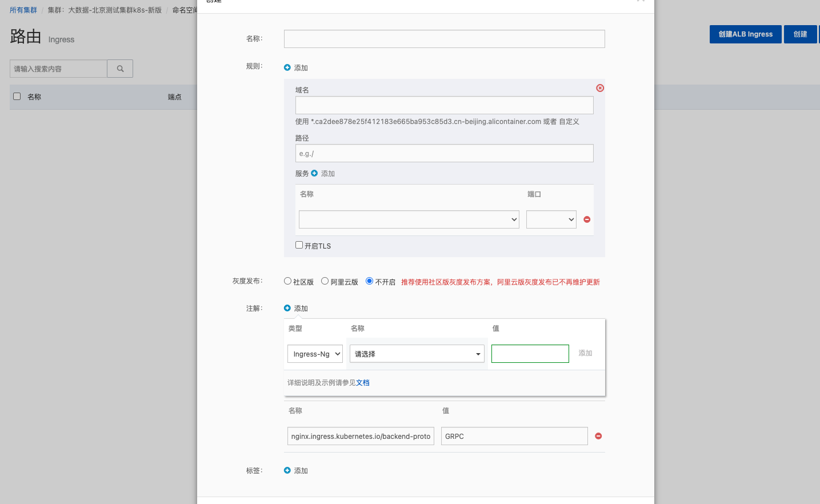This screenshot has width=820, height=504.
Task: Delete the backend-protocol annotation row with the red minus icon
Action: pos(598,436)
